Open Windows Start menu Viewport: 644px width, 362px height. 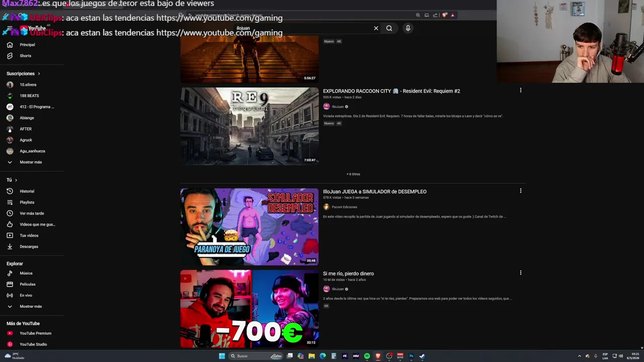coord(222,356)
